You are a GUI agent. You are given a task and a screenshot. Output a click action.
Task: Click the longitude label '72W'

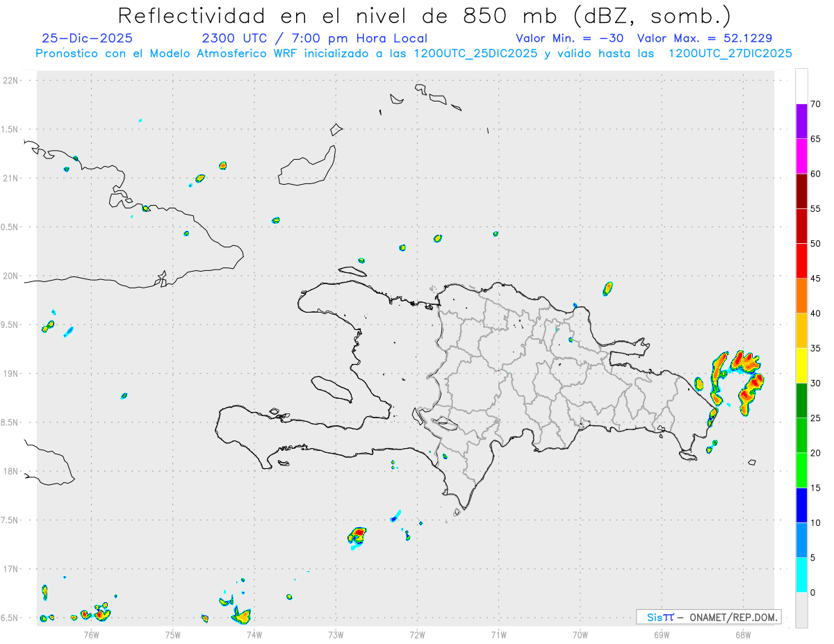417,634
